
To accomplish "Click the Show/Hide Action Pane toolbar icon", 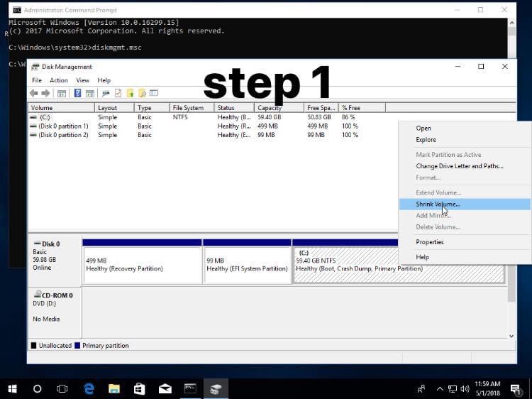I will click(x=90, y=94).
